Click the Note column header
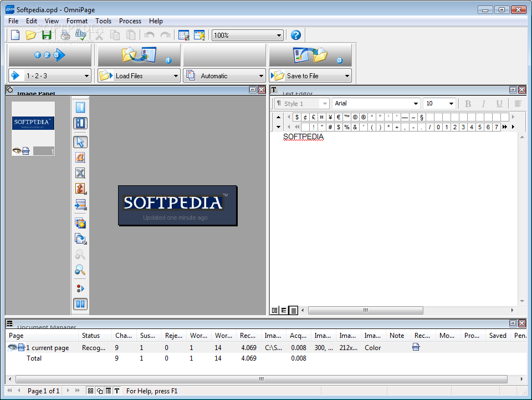Viewport: 532px width, 400px height. coord(398,336)
